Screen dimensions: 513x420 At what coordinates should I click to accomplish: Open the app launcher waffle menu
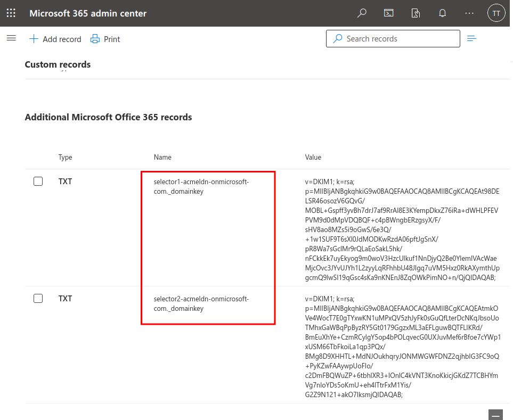point(11,13)
